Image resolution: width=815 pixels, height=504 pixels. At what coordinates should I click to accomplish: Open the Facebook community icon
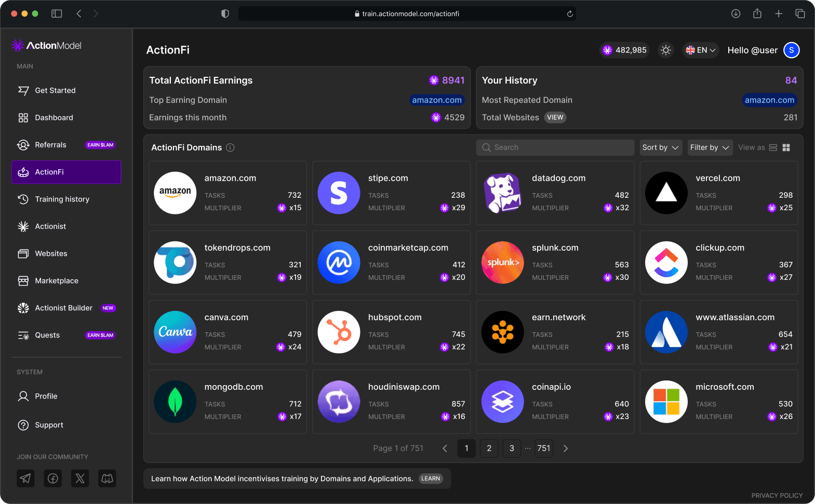[x=52, y=478]
